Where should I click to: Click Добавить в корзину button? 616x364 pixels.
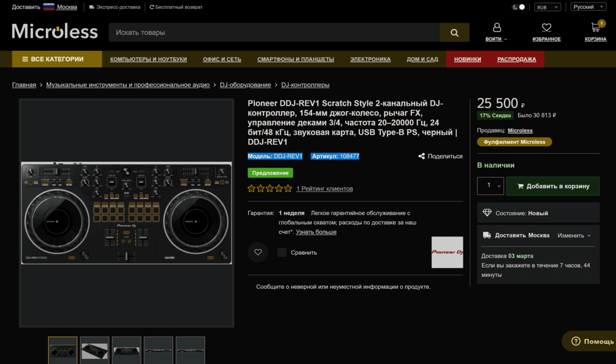point(553,186)
